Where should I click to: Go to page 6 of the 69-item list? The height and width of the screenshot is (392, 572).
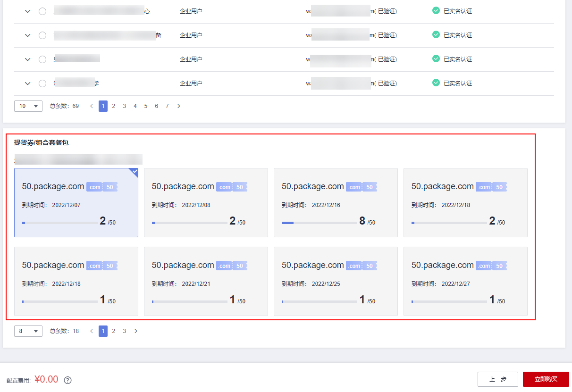(157, 106)
